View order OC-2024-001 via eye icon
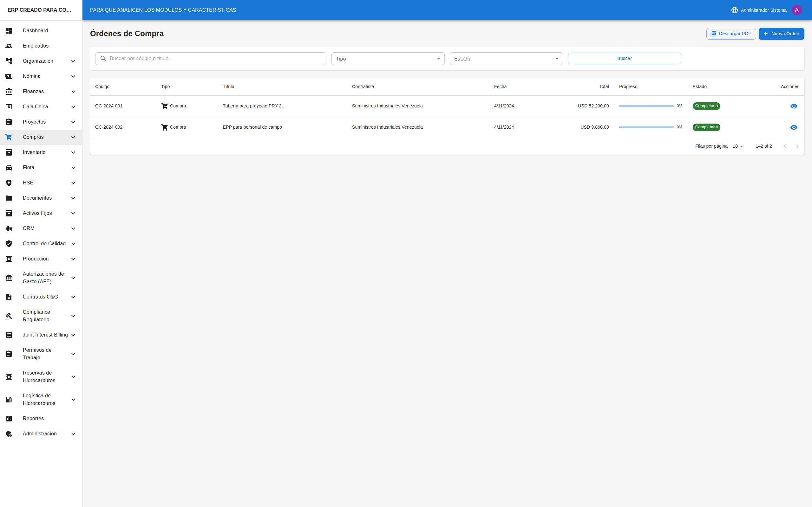Viewport: 812px width, 507px height. pyautogui.click(x=794, y=106)
